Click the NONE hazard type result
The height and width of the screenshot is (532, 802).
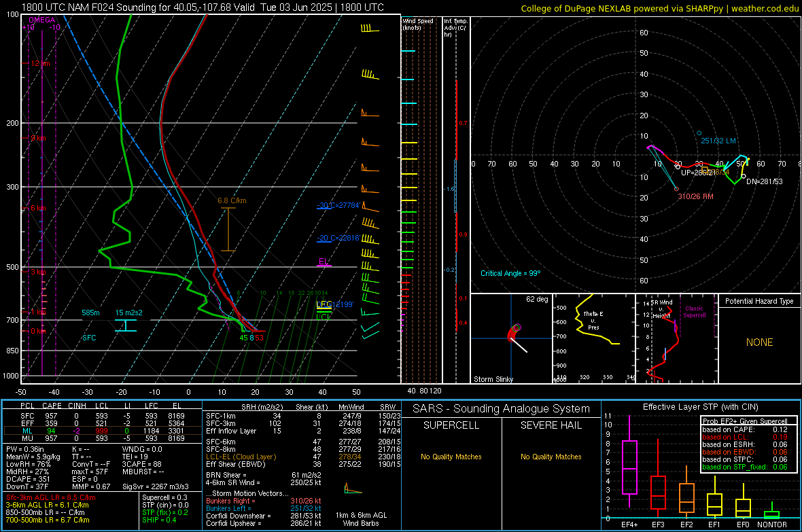[x=759, y=342]
